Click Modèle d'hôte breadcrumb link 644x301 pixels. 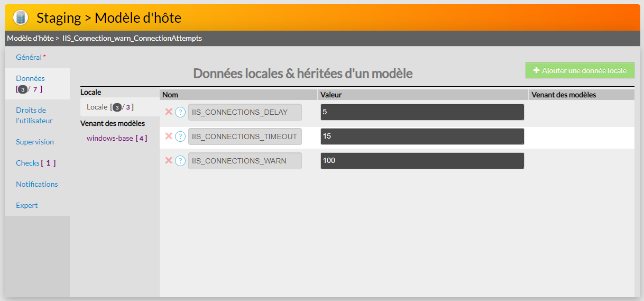pos(30,38)
